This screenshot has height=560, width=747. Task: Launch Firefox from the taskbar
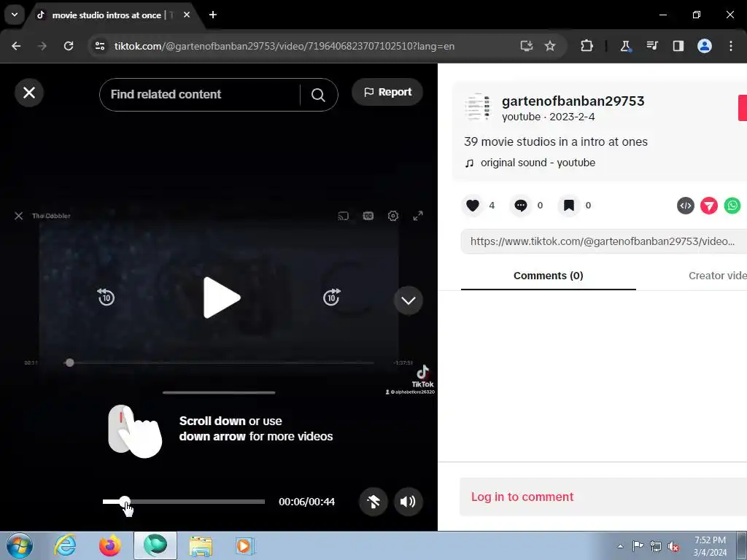(110, 545)
